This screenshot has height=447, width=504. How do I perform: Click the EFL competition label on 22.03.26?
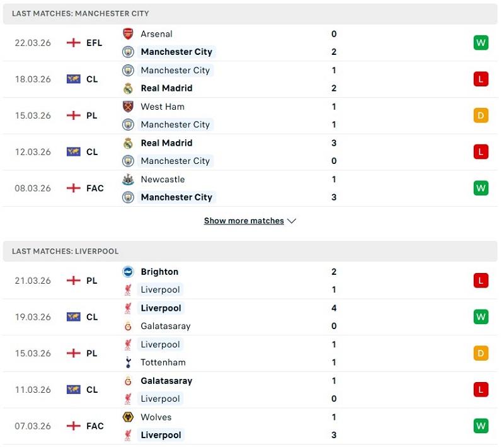[94, 43]
